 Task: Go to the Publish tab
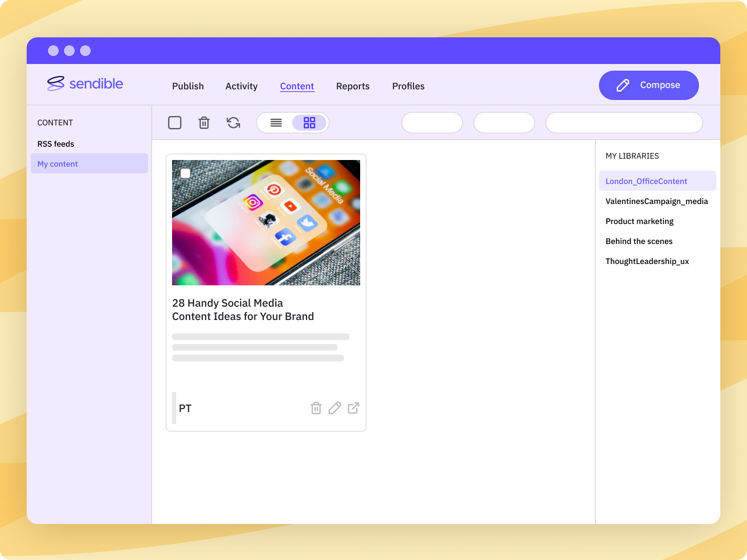coord(188,86)
